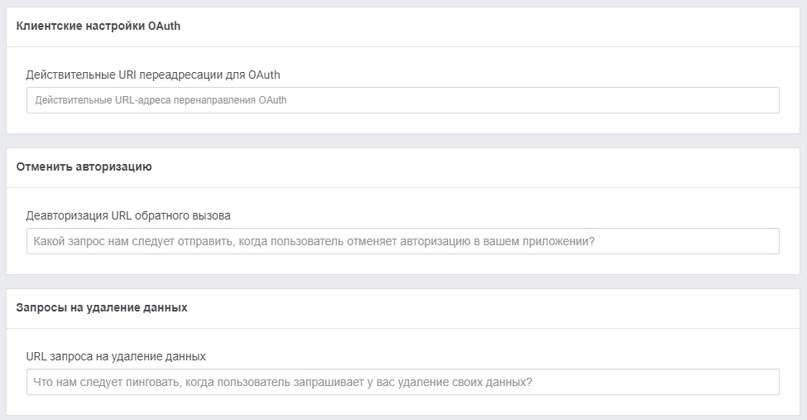Select the data deletion request URL field

pos(403,382)
